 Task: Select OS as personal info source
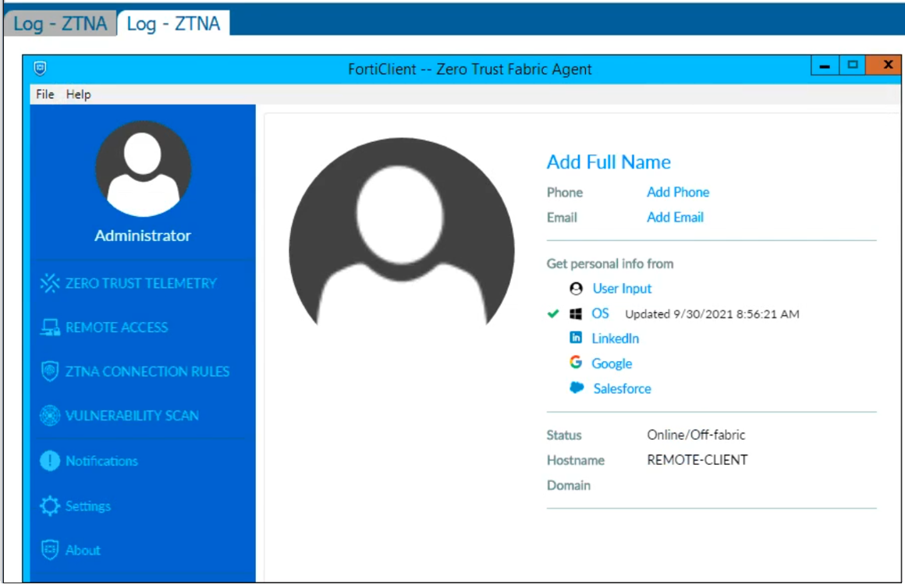pyautogui.click(x=600, y=313)
